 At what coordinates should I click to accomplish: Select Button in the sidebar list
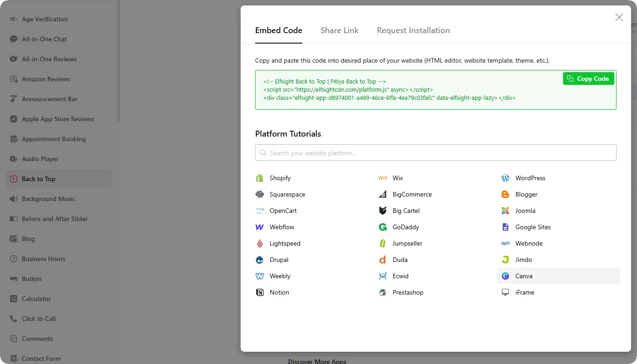pyautogui.click(x=58, y=279)
